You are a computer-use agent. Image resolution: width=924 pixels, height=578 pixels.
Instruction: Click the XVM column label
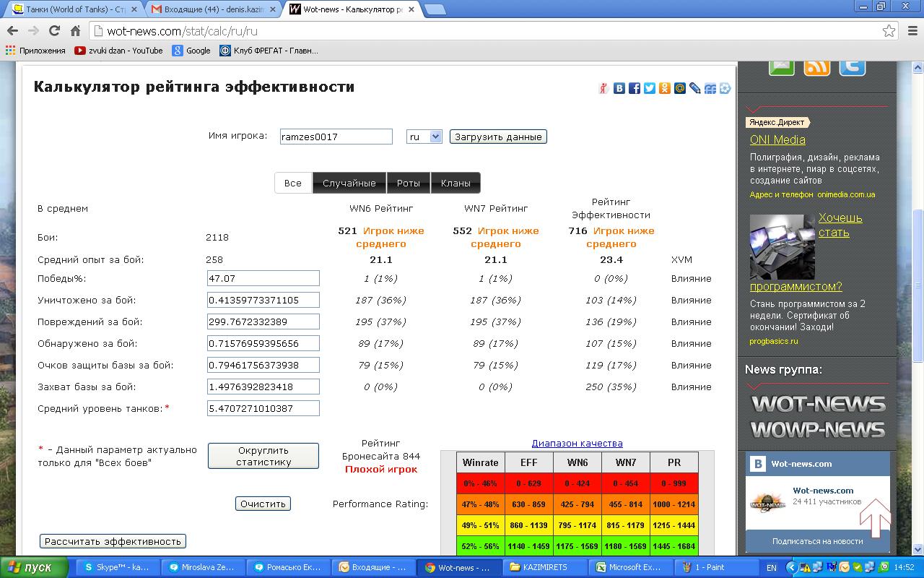681,259
